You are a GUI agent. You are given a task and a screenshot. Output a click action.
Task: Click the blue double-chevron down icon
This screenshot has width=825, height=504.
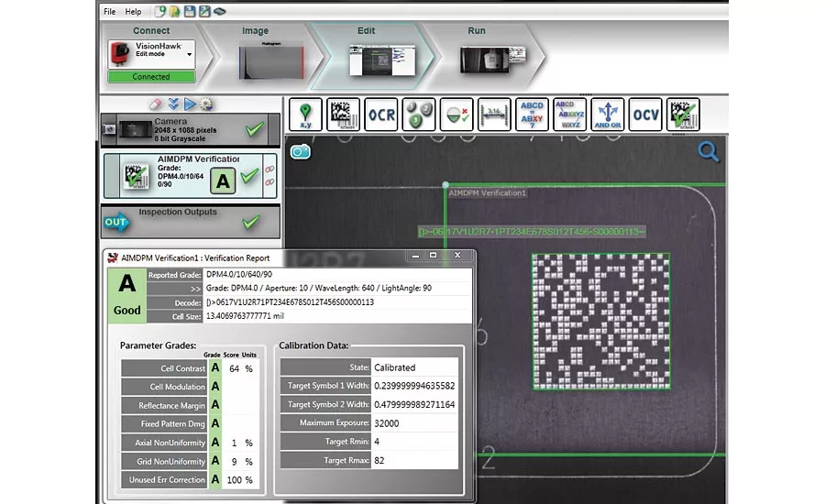point(173,104)
